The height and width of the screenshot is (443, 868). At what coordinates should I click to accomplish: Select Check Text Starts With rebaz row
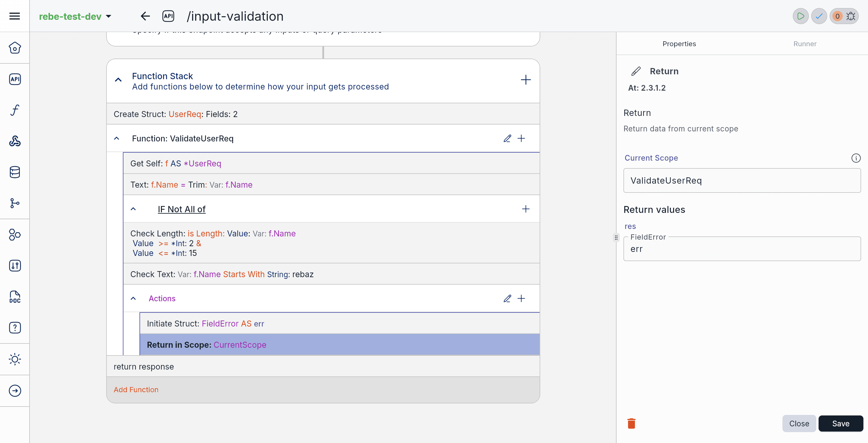(331, 274)
